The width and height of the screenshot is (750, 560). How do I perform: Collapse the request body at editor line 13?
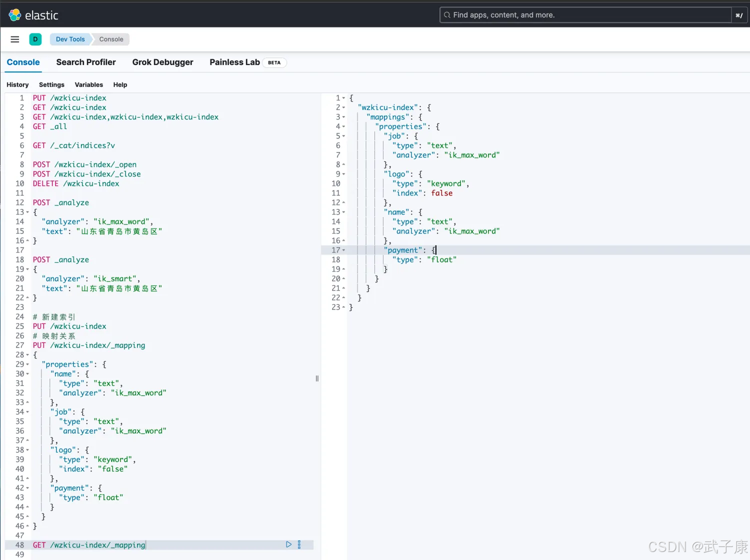coord(27,212)
